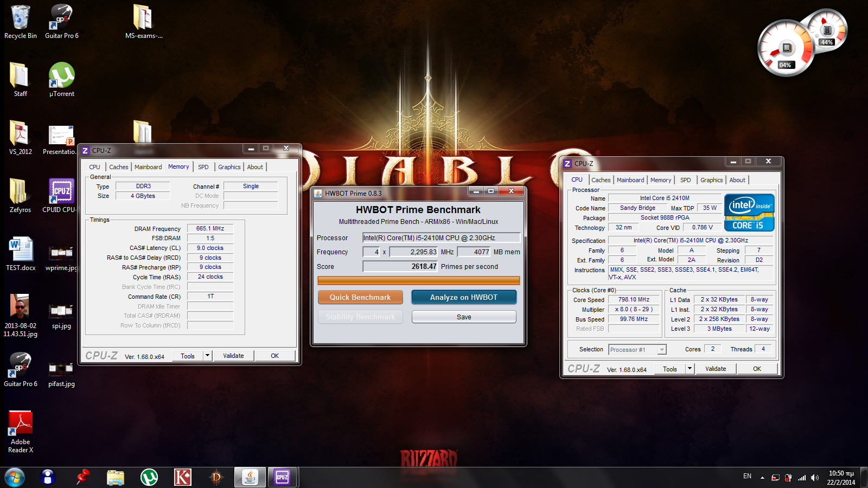The height and width of the screenshot is (488, 868).
Task: Click the Diablo III taskbar icon
Action: 216,477
